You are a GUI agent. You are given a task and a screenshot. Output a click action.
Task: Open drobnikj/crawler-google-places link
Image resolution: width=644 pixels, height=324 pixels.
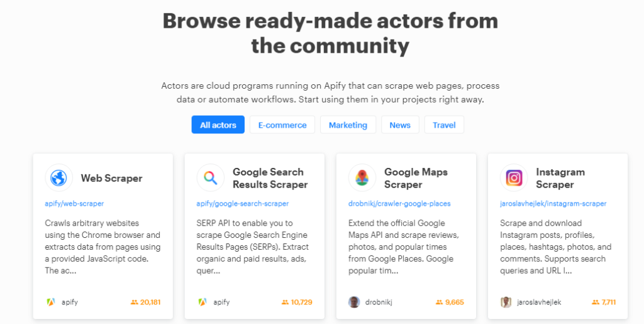click(x=399, y=204)
